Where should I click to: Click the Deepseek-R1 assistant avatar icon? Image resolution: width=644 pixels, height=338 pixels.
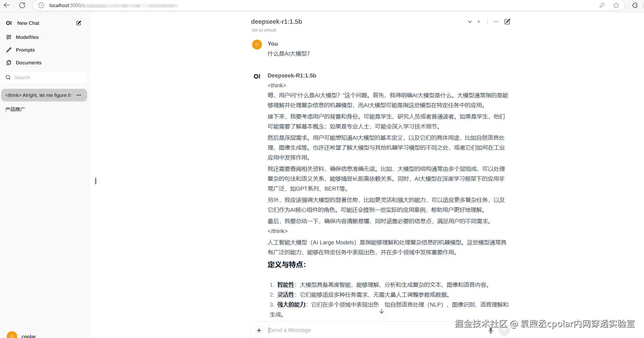click(x=257, y=76)
